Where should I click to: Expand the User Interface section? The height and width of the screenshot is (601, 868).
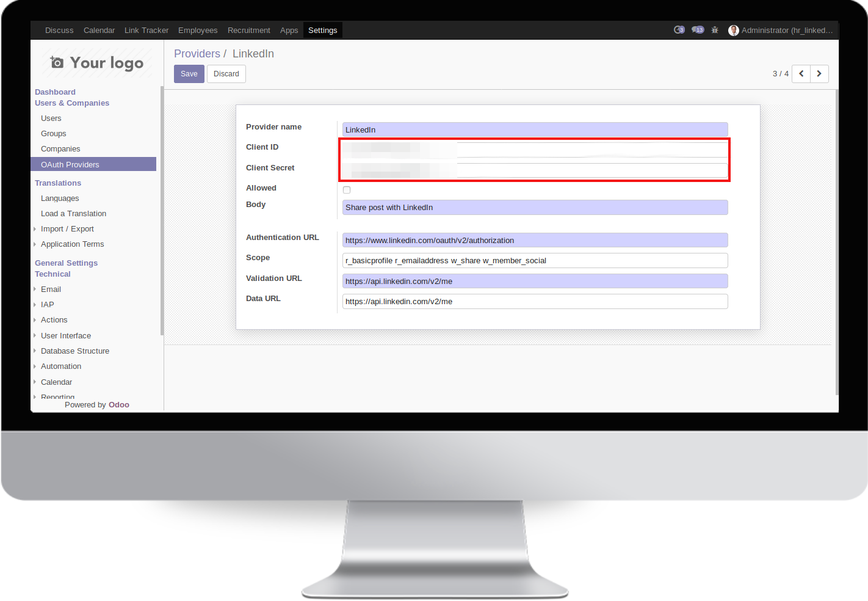[x=65, y=336]
